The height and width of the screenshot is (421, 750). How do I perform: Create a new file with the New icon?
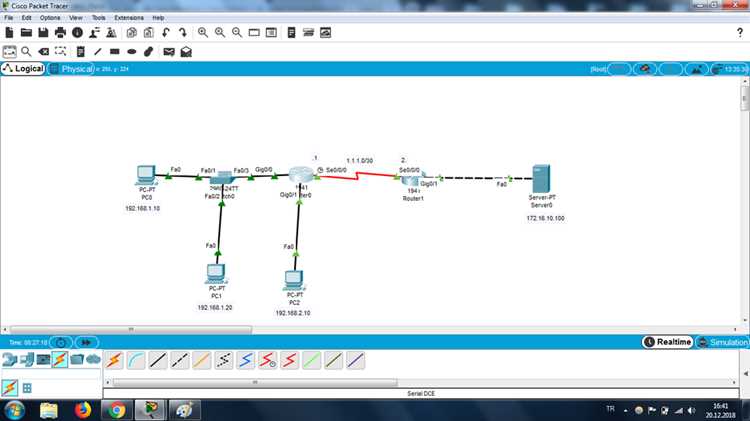point(9,33)
